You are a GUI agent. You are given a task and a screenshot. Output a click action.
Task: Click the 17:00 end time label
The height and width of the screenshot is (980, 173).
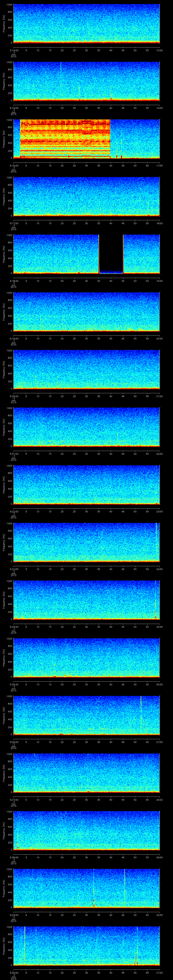point(160,166)
